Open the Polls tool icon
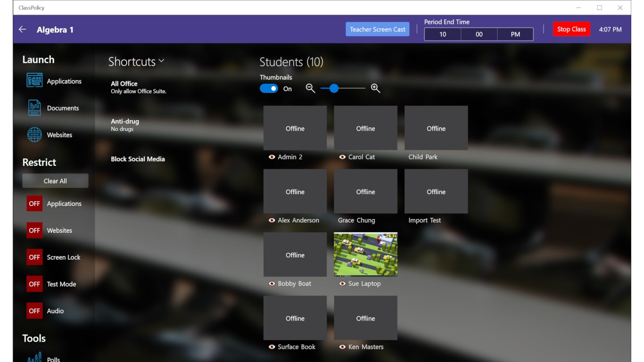Screen dimensions: 644x362 34,357
